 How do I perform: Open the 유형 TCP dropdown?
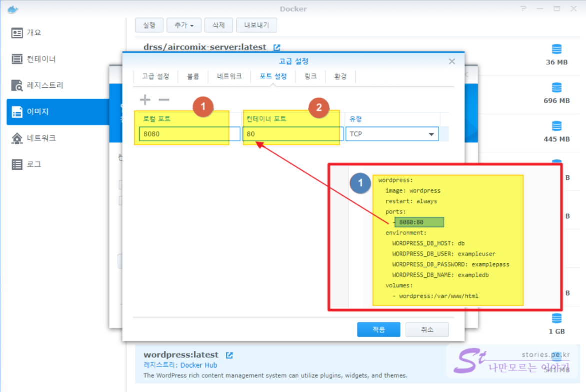point(392,134)
